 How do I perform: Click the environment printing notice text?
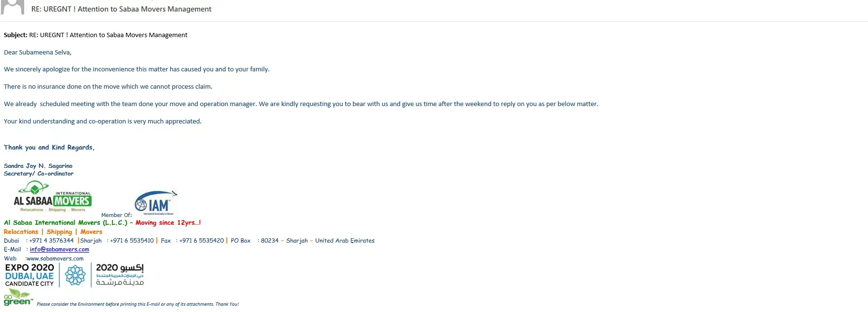pyautogui.click(x=138, y=304)
